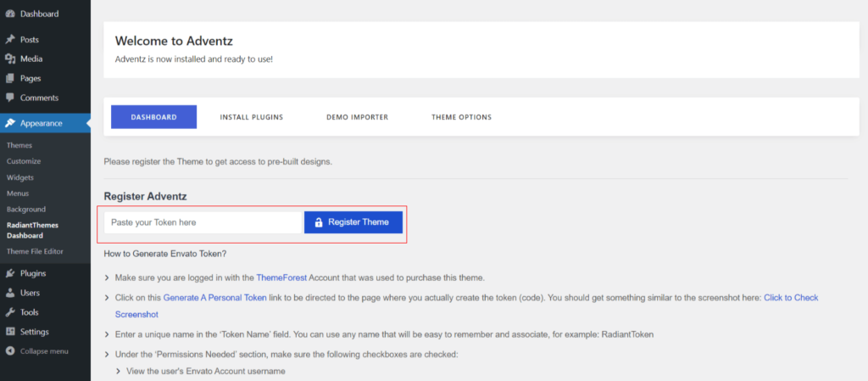Image resolution: width=868 pixels, height=381 pixels.
Task: Click the Media library icon
Action: pos(10,59)
